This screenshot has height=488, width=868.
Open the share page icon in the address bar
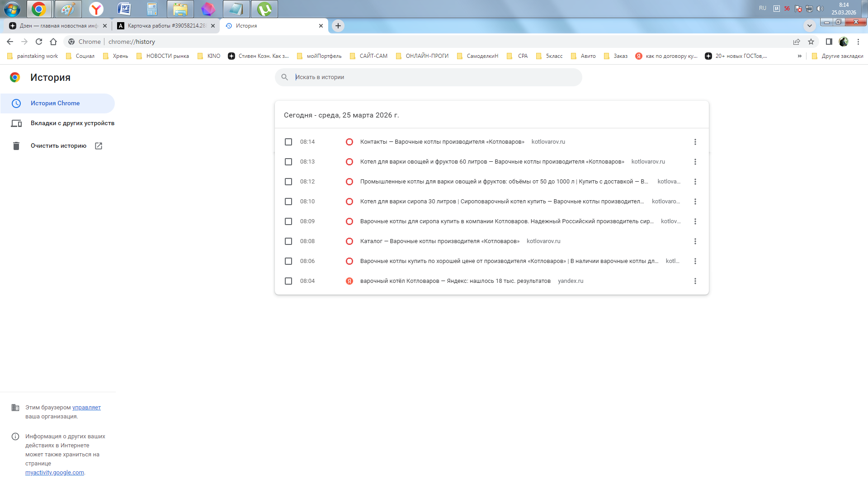coord(797,42)
